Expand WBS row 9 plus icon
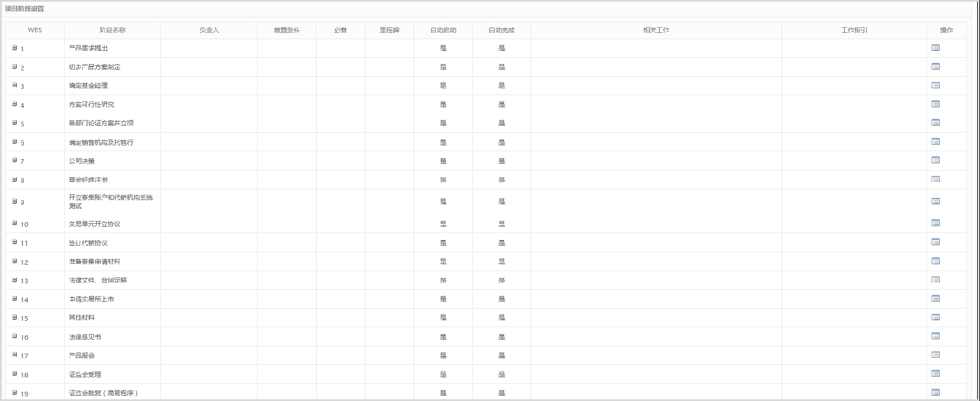Image resolution: width=980 pixels, height=401 pixels. tap(14, 201)
